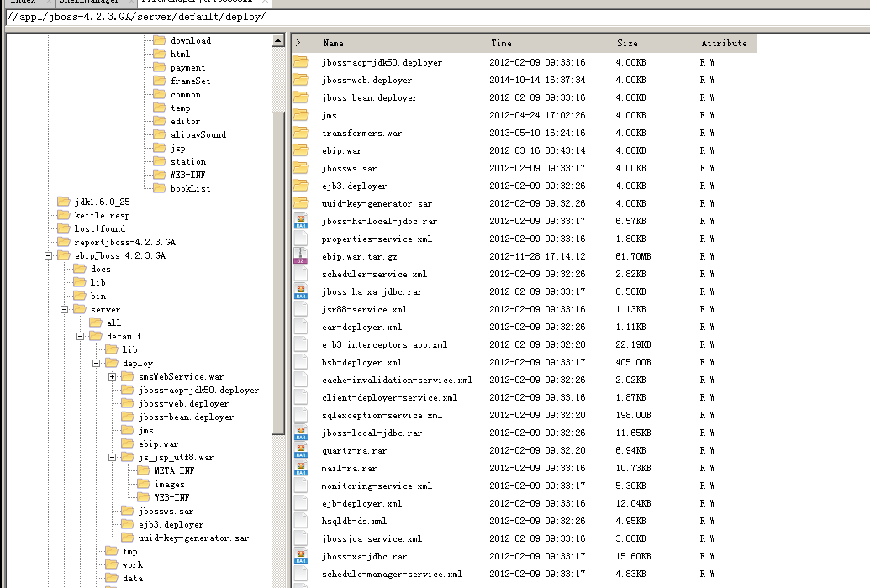The width and height of the screenshot is (870, 588).
Task: Sort file list by Attribute column
Action: pyautogui.click(x=724, y=43)
